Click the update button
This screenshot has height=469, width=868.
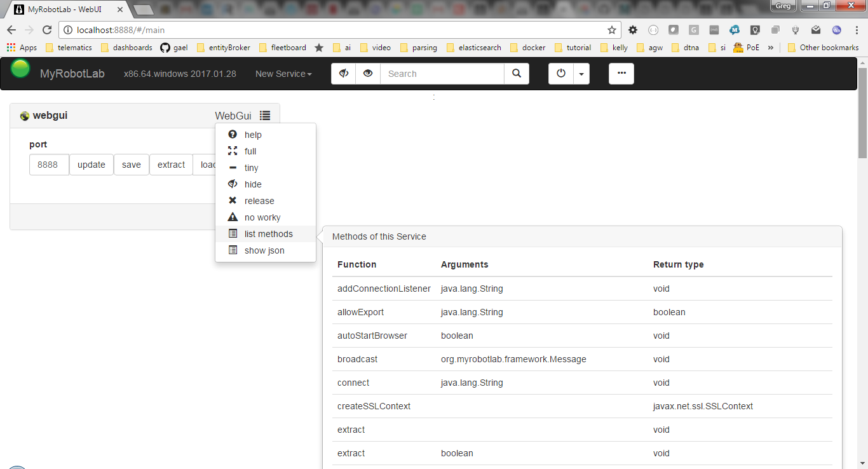tap(92, 165)
